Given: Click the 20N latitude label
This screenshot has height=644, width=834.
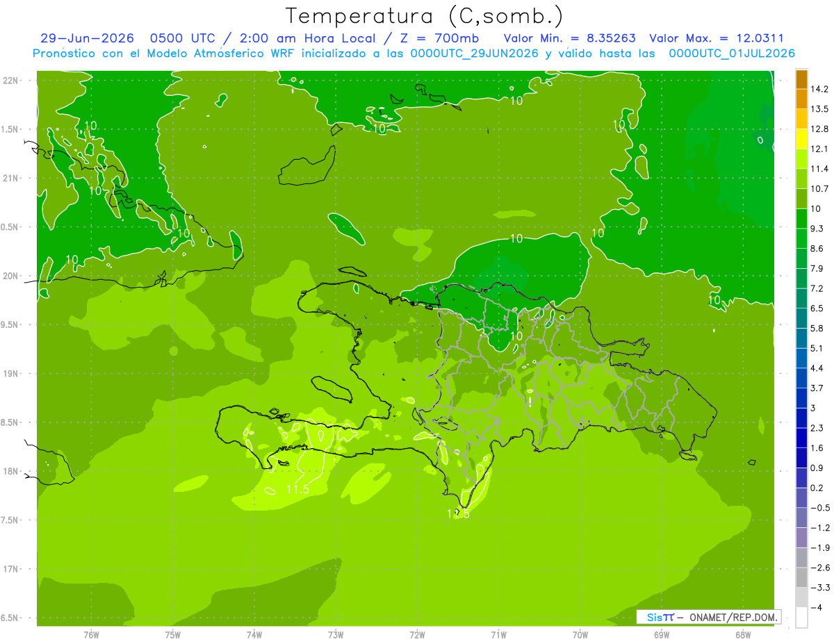Looking at the screenshot, I should pos(10,276).
